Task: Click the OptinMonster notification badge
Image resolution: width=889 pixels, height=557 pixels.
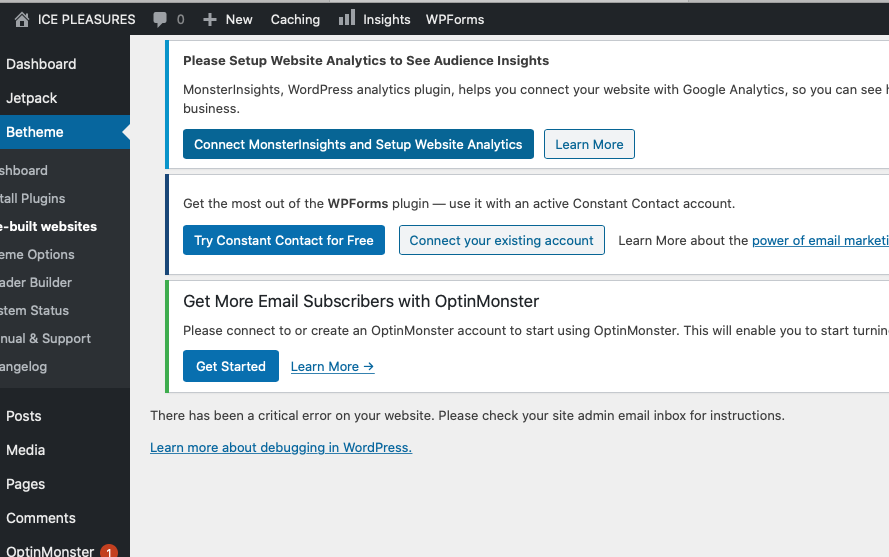Action: tap(109, 551)
